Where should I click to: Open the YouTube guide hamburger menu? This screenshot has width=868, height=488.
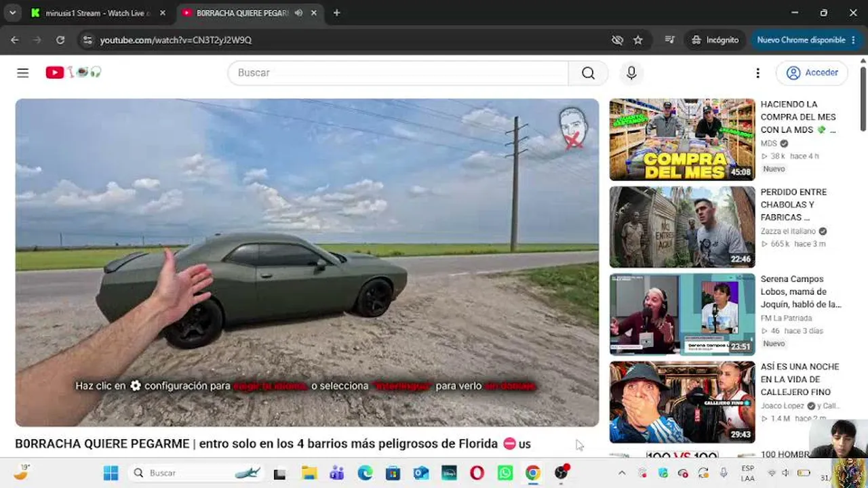(x=23, y=73)
